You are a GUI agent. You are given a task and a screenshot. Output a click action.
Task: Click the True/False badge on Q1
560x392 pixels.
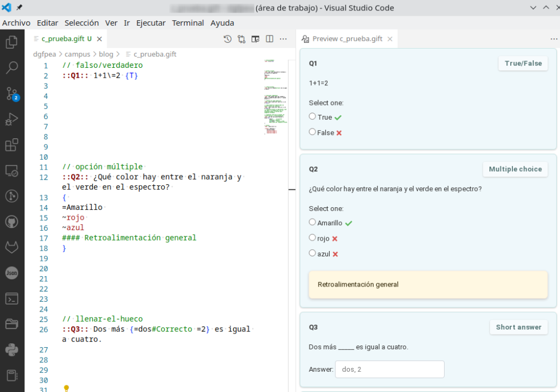[x=523, y=63]
